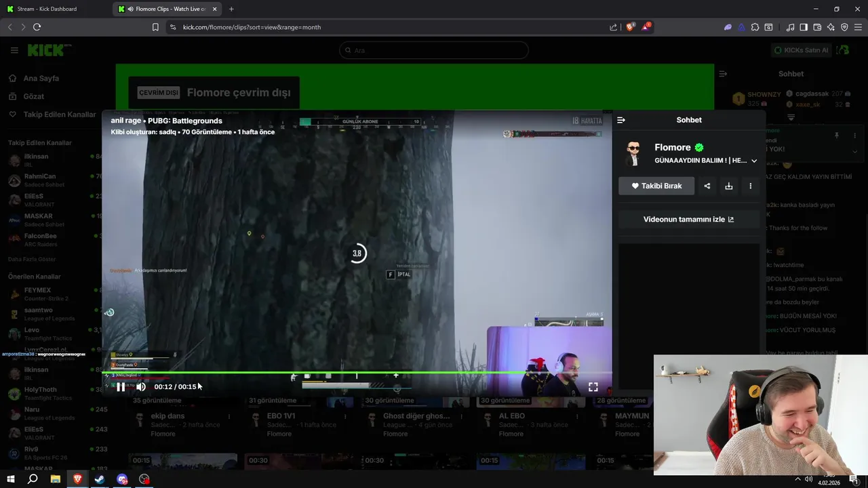Select RahmiCan channel in sidebar
The width and height of the screenshot is (868, 488).
click(x=51, y=180)
